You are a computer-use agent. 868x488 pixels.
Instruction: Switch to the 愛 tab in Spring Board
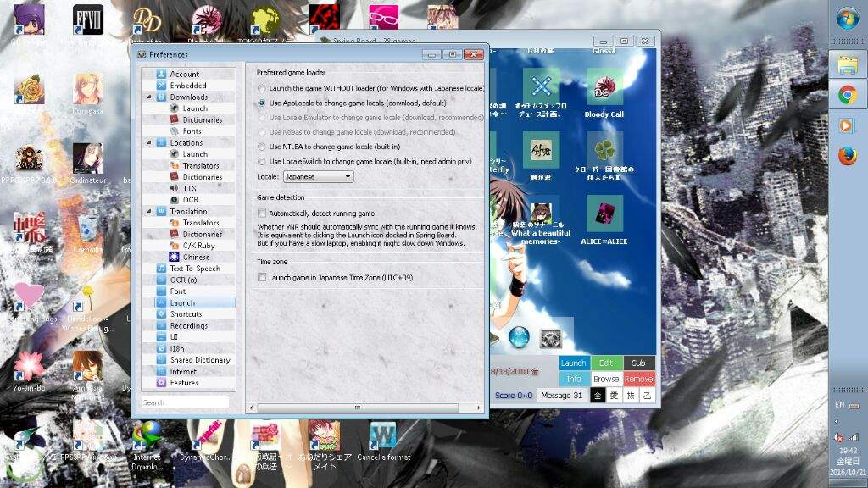click(614, 396)
